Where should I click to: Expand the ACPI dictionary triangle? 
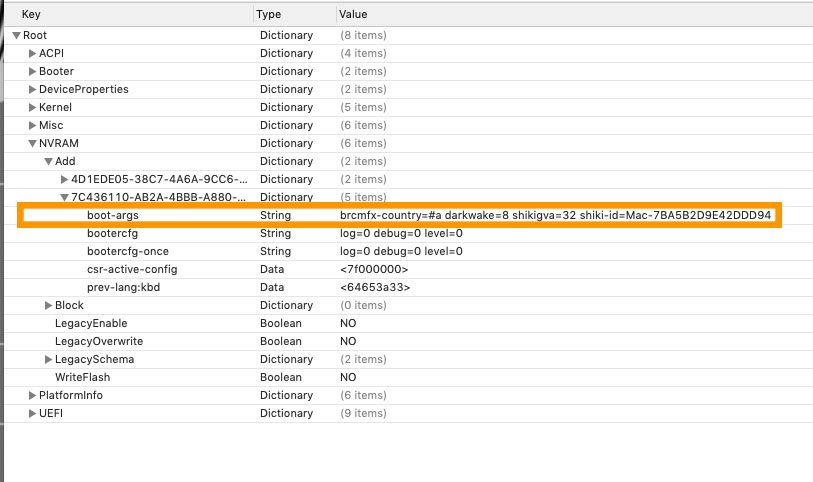32,53
